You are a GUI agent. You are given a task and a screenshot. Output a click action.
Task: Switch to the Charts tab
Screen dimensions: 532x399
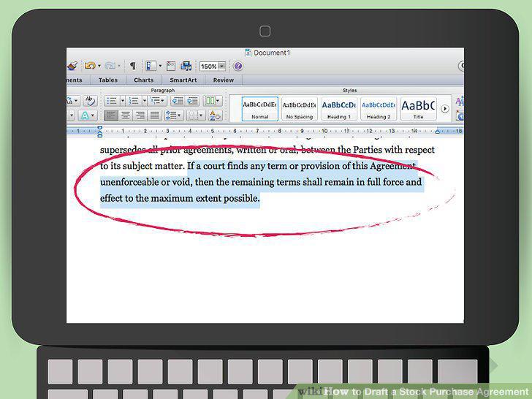(x=143, y=80)
